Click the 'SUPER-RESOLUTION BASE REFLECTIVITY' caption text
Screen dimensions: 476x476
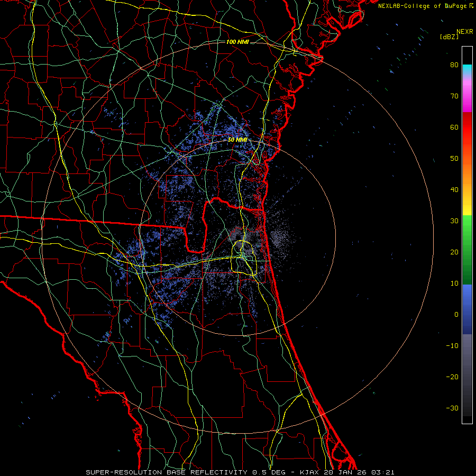point(167,472)
